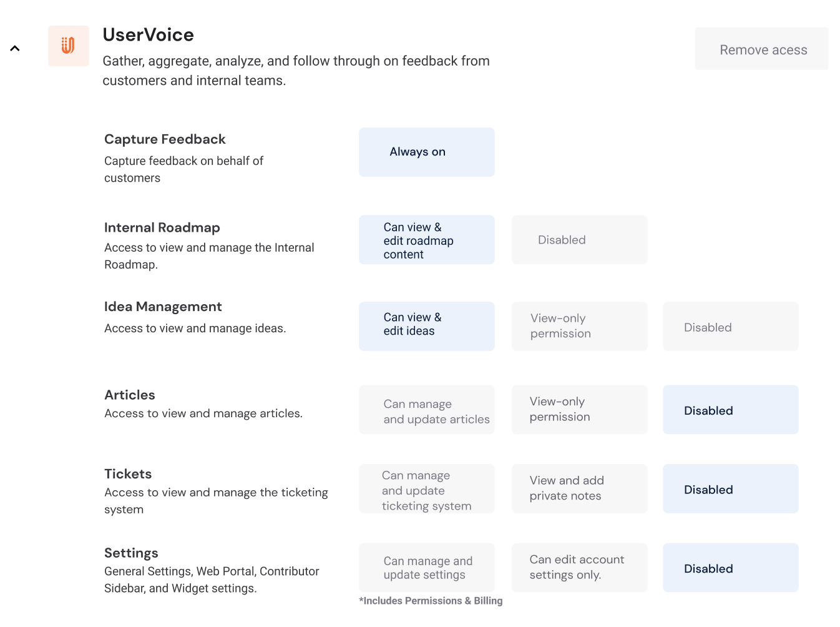Click 'Access to view and manage the Internal Roadmap.'
The width and height of the screenshot is (840, 627).
point(209,256)
